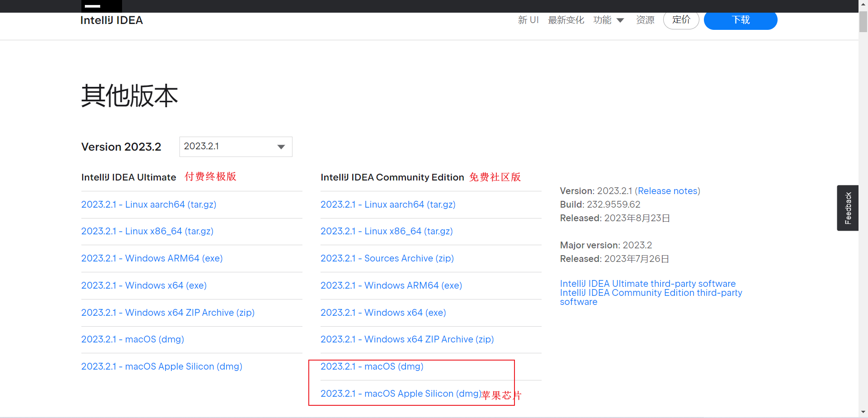Open the 新 UI menu item
Image resolution: width=868 pixels, height=418 pixels.
coord(528,20)
